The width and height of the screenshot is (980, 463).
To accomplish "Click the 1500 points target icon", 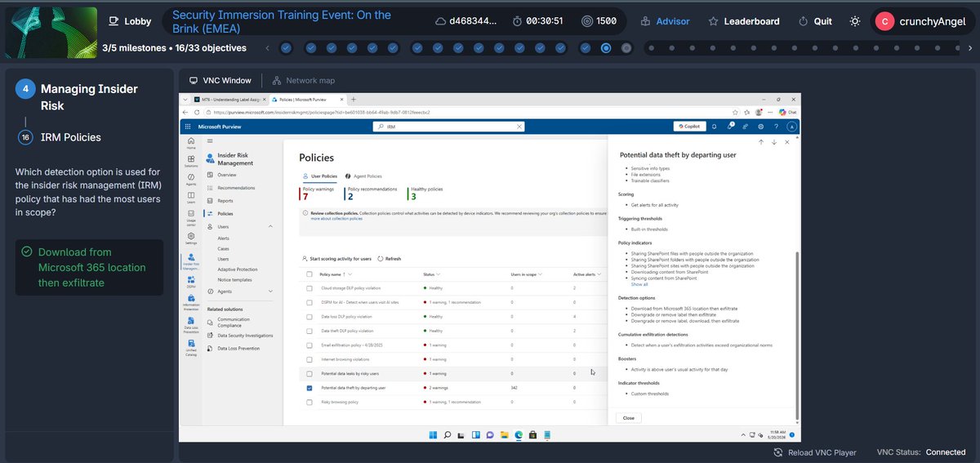I will 587,21.
